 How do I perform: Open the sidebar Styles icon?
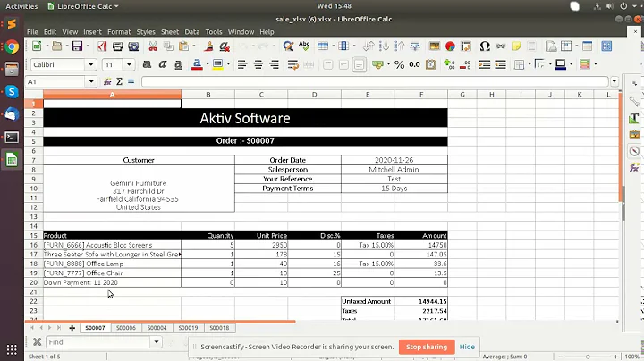click(634, 118)
